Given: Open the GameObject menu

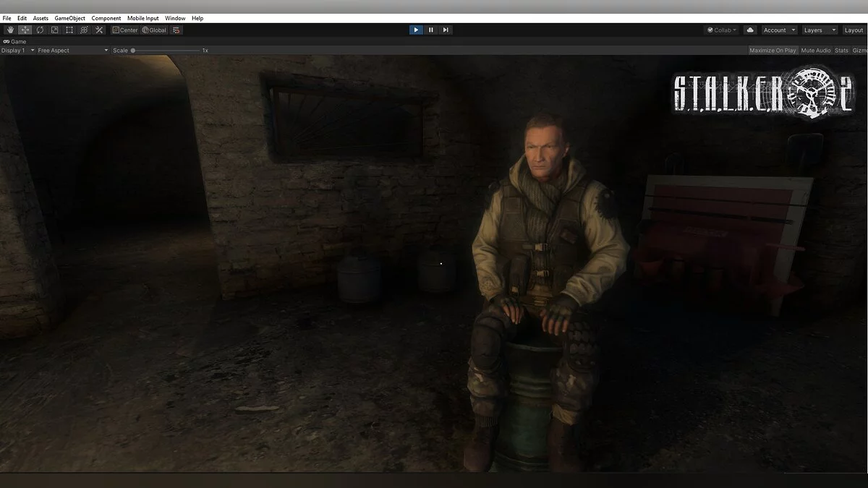Looking at the screenshot, I should 69,18.
